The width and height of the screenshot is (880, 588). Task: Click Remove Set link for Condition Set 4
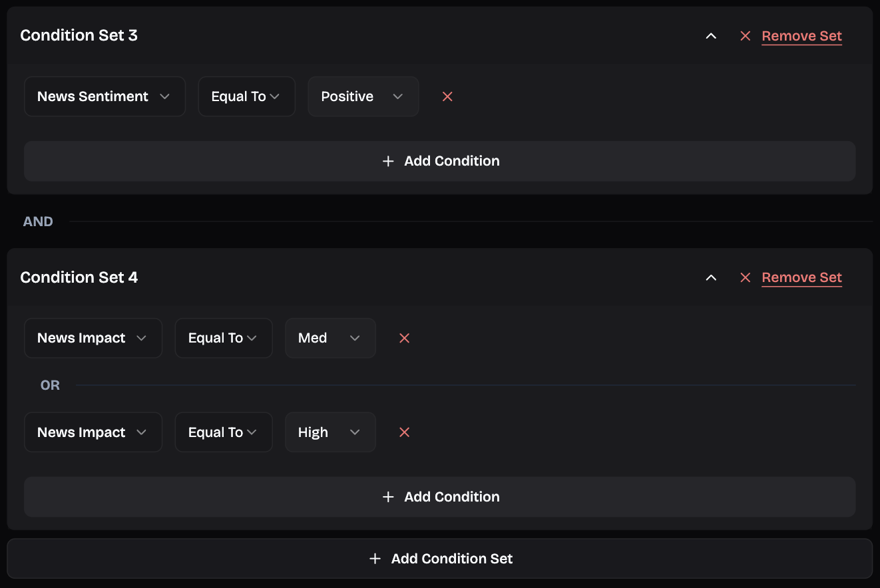coord(801,277)
